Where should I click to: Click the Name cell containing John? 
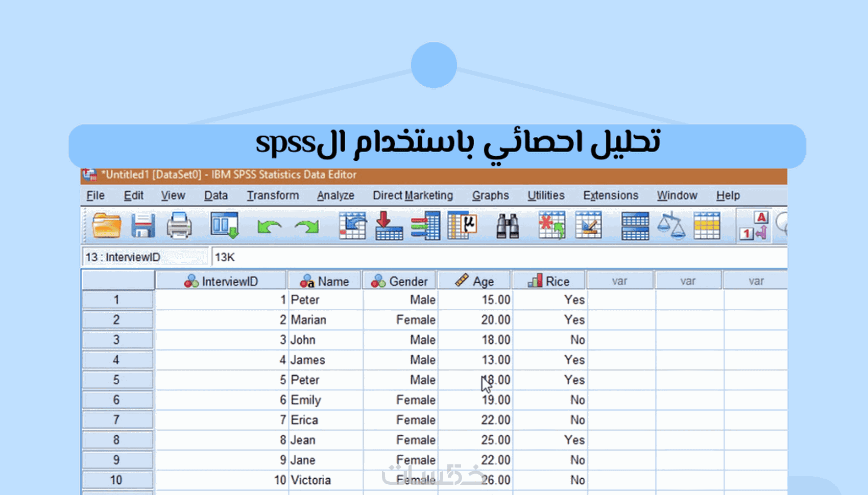click(x=326, y=340)
